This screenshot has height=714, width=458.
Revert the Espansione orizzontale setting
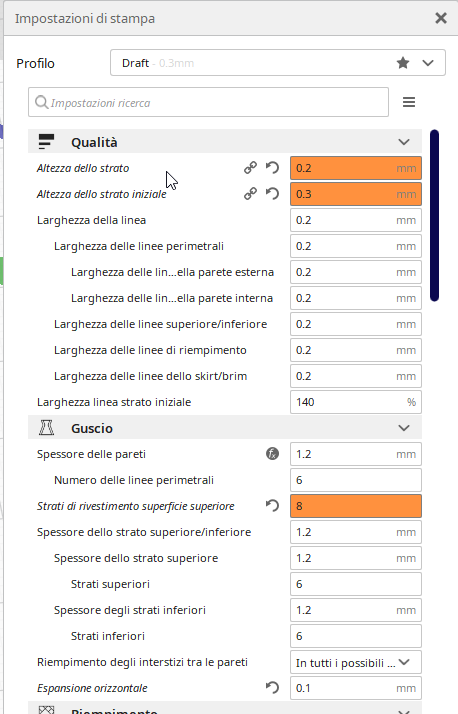272,688
